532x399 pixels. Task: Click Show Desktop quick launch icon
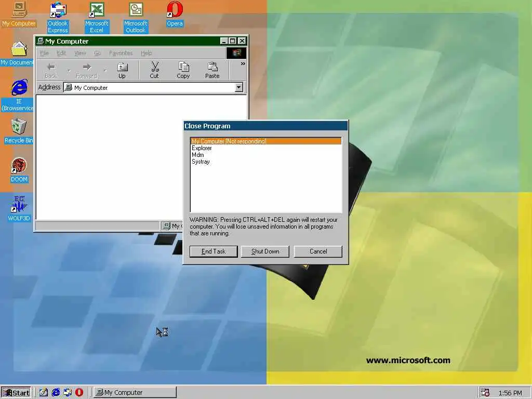(x=44, y=393)
